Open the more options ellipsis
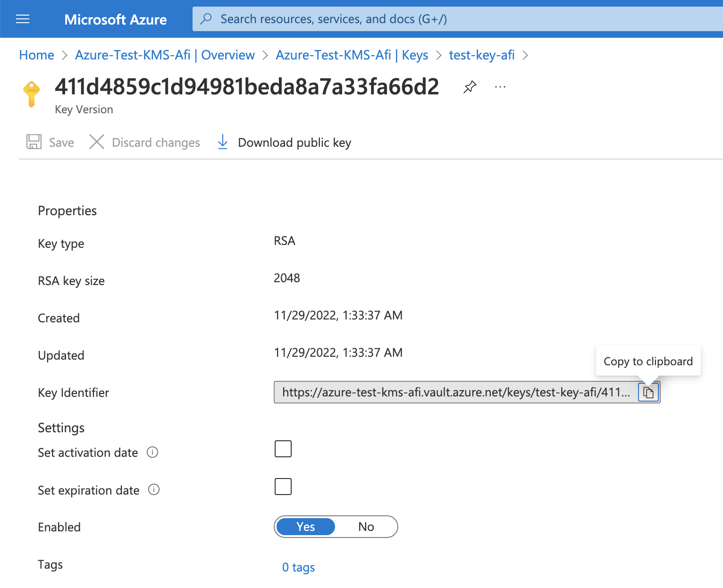Image resolution: width=723 pixels, height=588 pixels. pyautogui.click(x=500, y=87)
